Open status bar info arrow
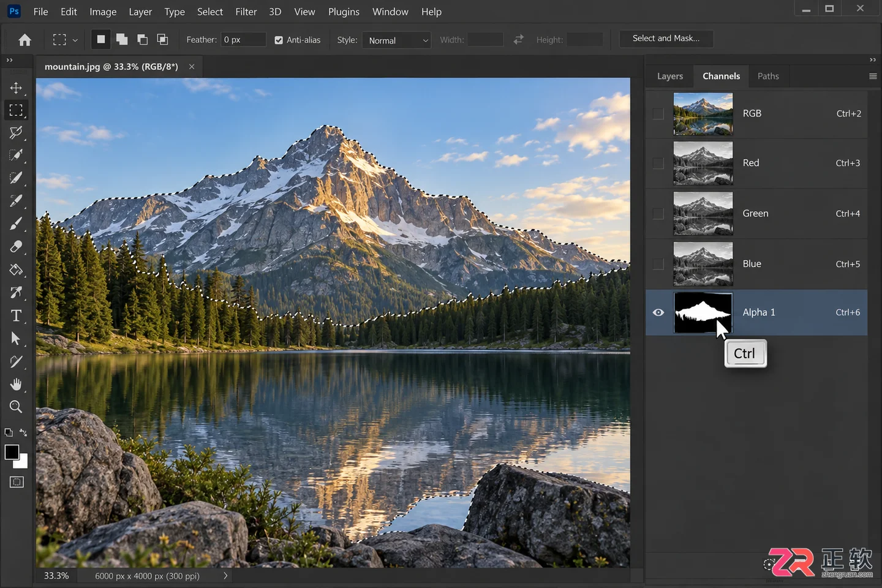This screenshot has height=588, width=882. [225, 576]
